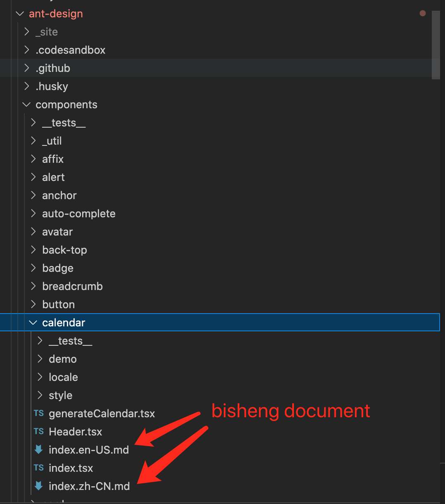Select the .codesandbox folder name
Screen dimensions: 445x504
click(71, 50)
